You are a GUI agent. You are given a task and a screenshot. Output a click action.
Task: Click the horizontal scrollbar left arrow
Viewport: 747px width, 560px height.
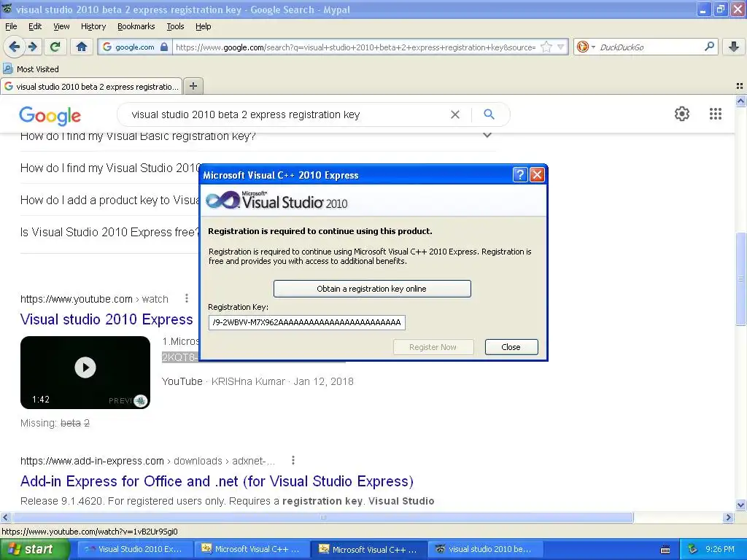coord(5,517)
